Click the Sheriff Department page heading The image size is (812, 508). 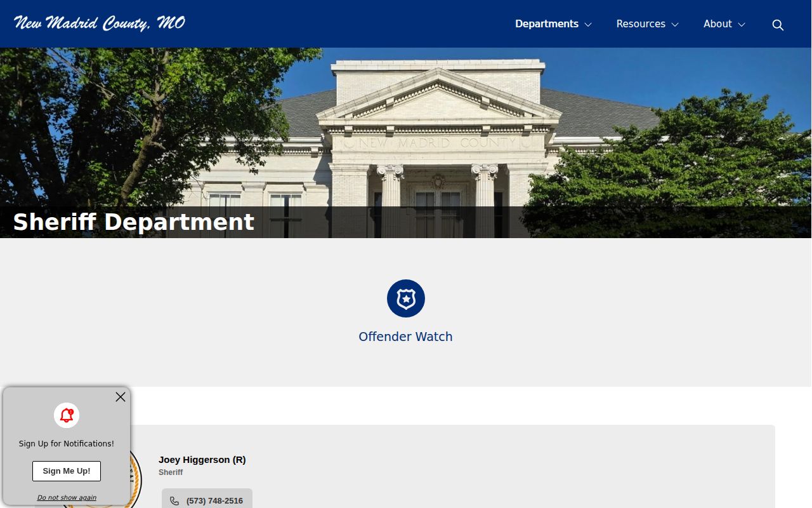(134, 222)
